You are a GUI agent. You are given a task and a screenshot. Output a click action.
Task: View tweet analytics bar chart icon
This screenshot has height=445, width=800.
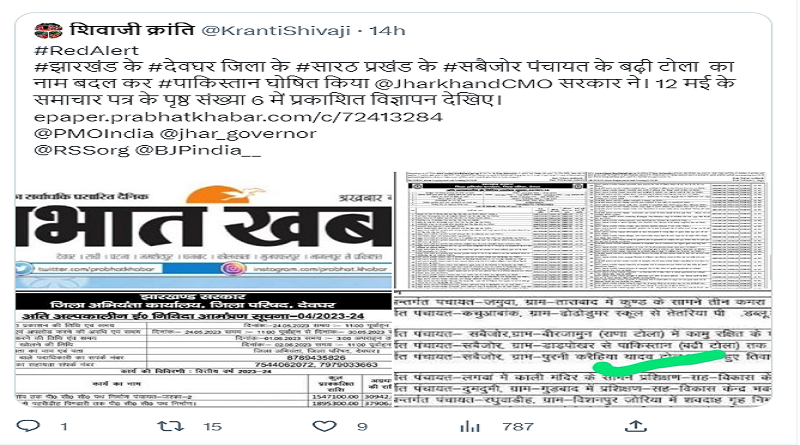click(470, 426)
